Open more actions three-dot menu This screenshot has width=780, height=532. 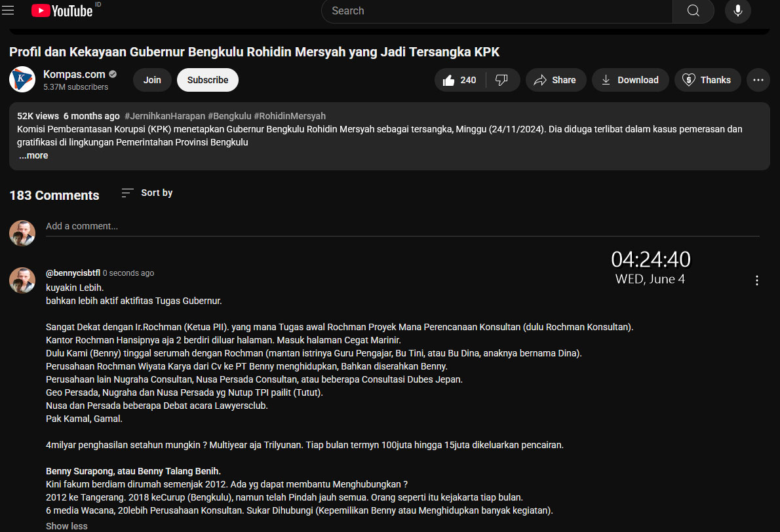(758, 80)
